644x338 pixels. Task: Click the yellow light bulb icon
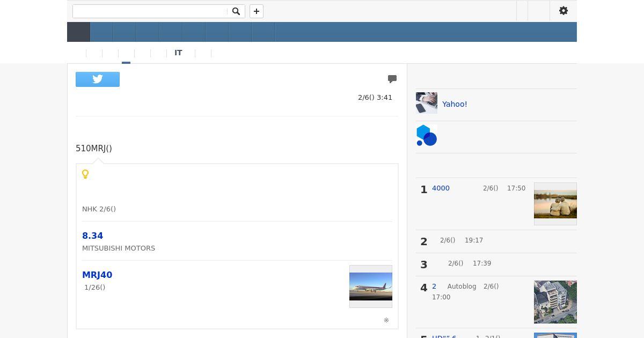click(x=85, y=174)
